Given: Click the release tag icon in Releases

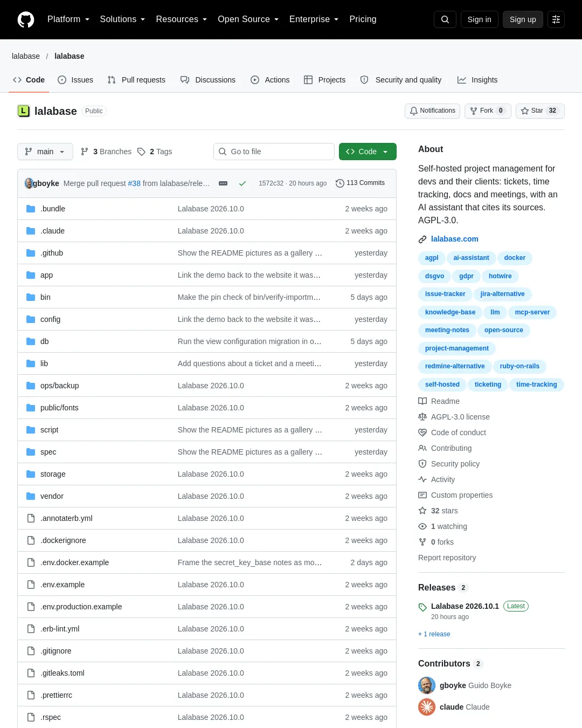Looking at the screenshot, I should pos(422,607).
